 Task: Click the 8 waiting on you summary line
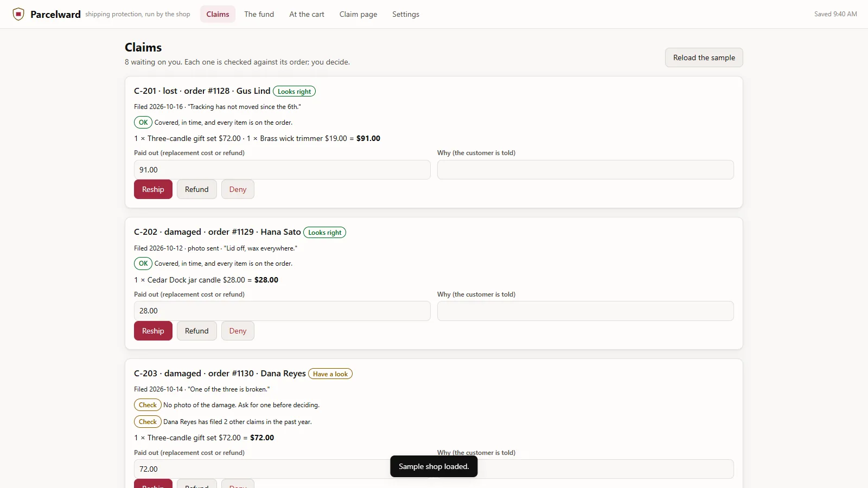(237, 62)
